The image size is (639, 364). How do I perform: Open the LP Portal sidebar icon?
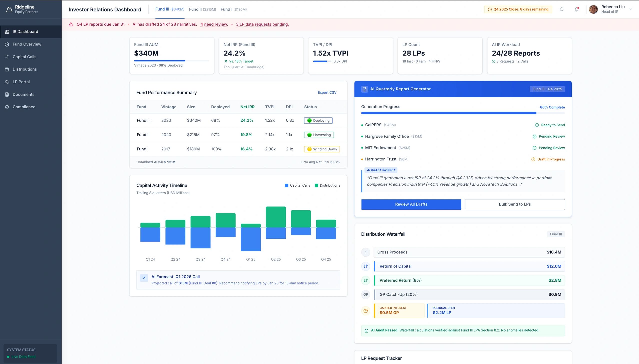pos(7,82)
